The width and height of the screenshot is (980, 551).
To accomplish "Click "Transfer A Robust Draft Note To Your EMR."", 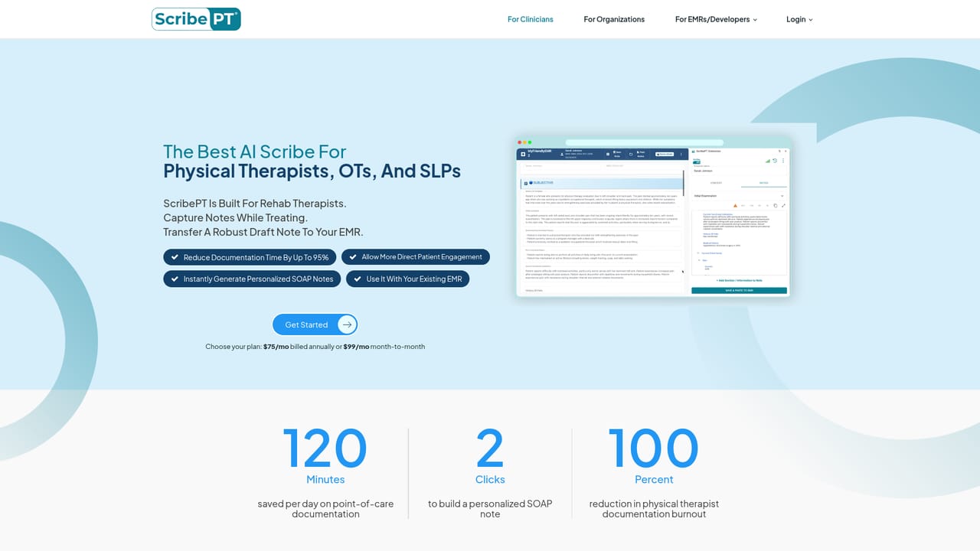I will 263,232.
